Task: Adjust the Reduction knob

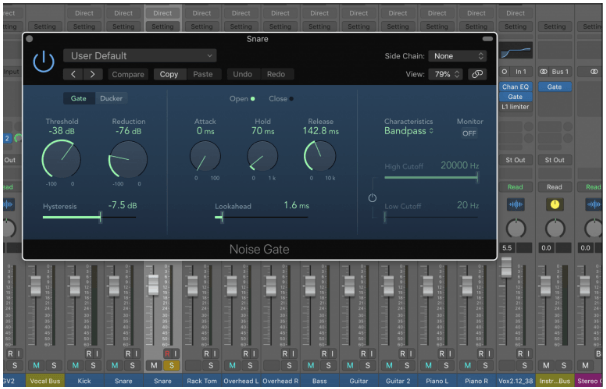Action: [128, 159]
